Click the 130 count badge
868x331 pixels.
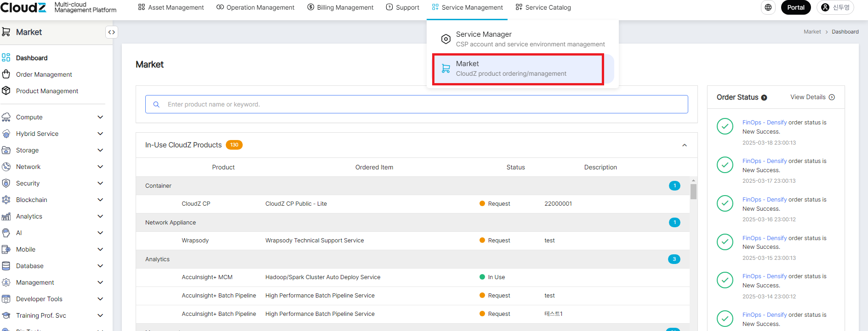(234, 145)
